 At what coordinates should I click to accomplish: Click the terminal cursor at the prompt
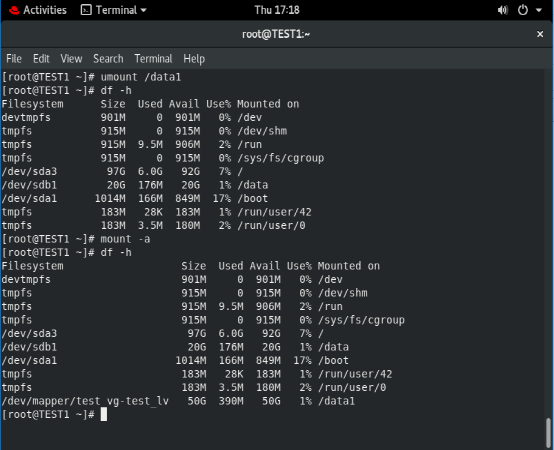coord(104,414)
